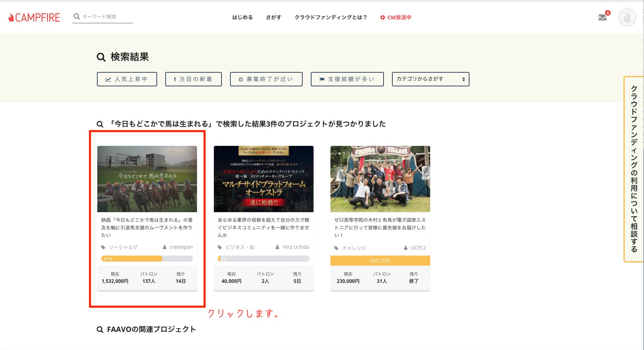Viewport: 644px width, 350px height.
Task: Click the user icon beside creempan
Action: click(x=165, y=247)
